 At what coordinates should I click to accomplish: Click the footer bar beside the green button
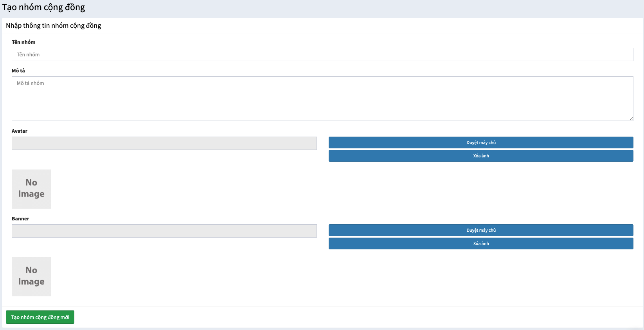click(x=352, y=317)
